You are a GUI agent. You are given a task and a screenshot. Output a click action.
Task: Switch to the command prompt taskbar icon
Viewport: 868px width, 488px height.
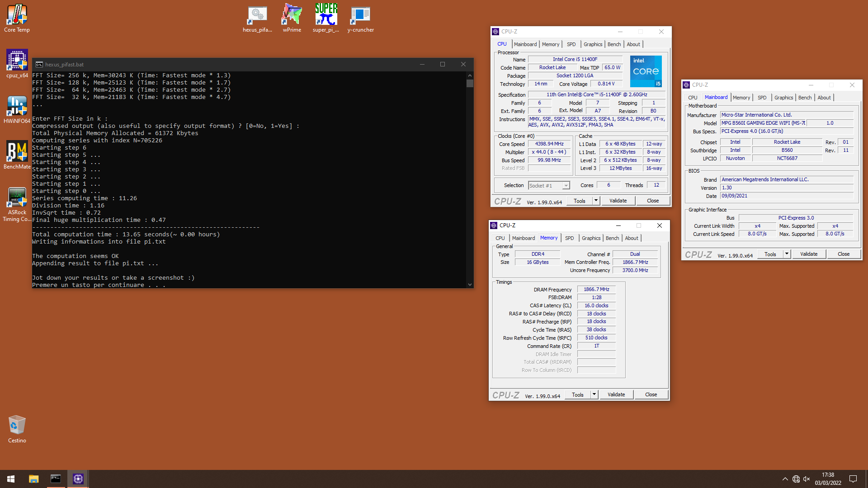(56, 479)
